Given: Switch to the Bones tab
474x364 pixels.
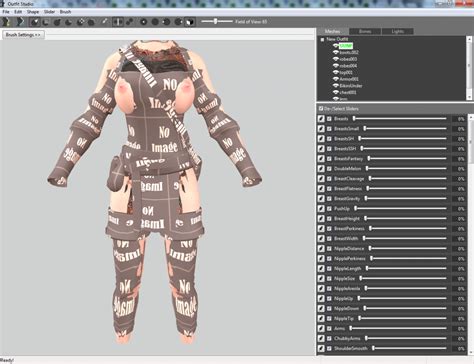Looking at the screenshot, I should point(365,31).
